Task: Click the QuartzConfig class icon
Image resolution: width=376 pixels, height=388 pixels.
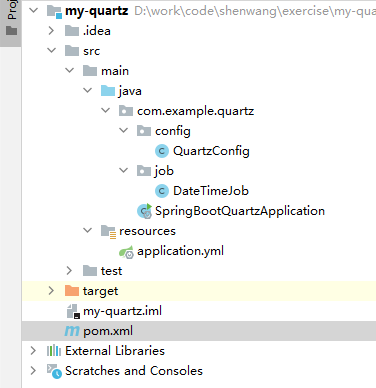Action: click(162, 151)
